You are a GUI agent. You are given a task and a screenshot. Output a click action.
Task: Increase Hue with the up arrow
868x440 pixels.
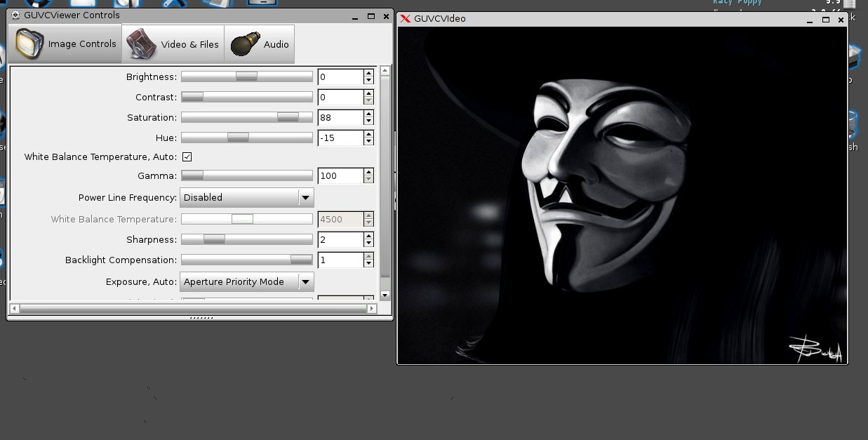[368, 134]
